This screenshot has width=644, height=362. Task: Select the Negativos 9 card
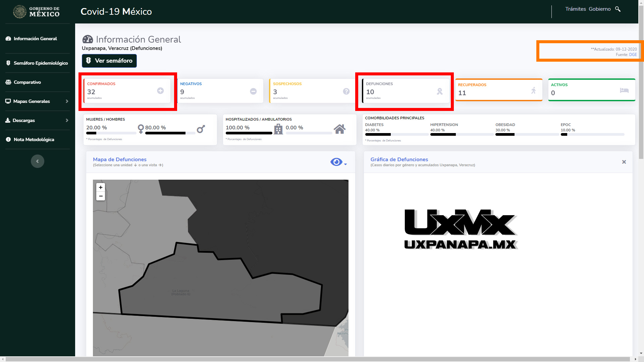coord(220,91)
